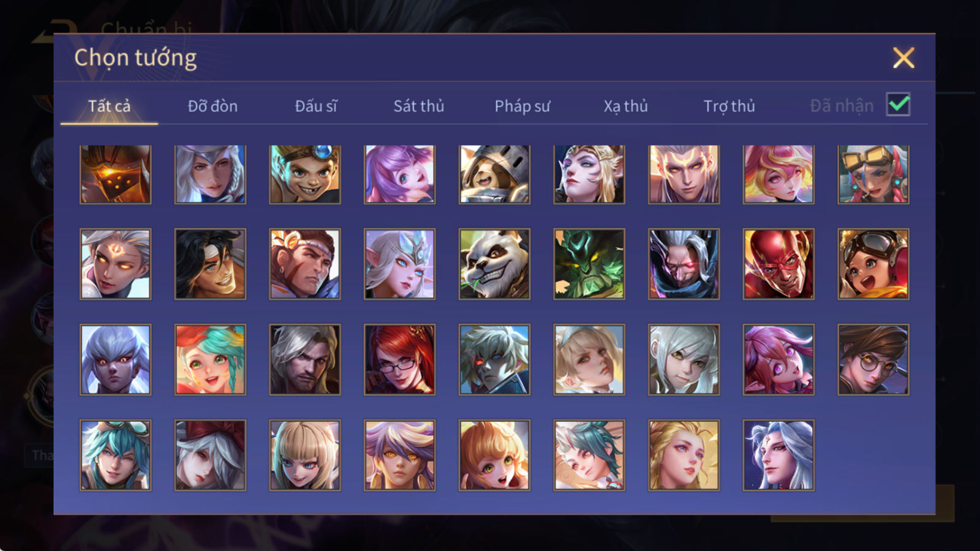Close the Chọn tướng dialog

click(x=903, y=58)
